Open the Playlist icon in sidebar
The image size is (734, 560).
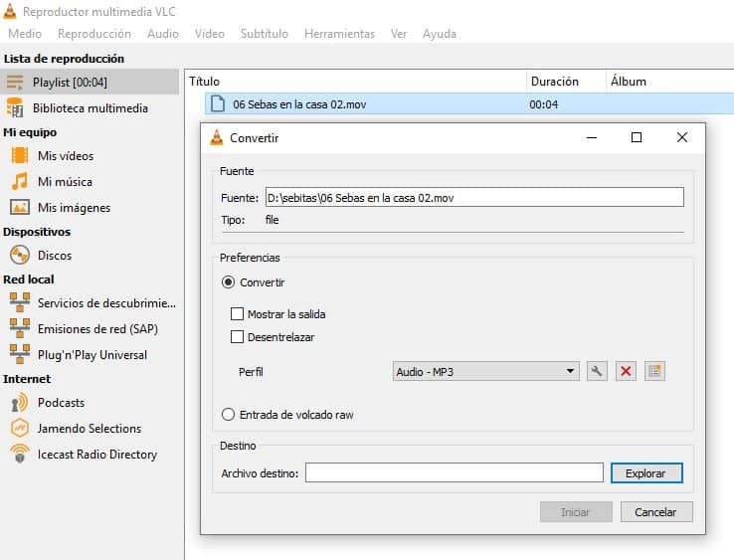click(15, 83)
